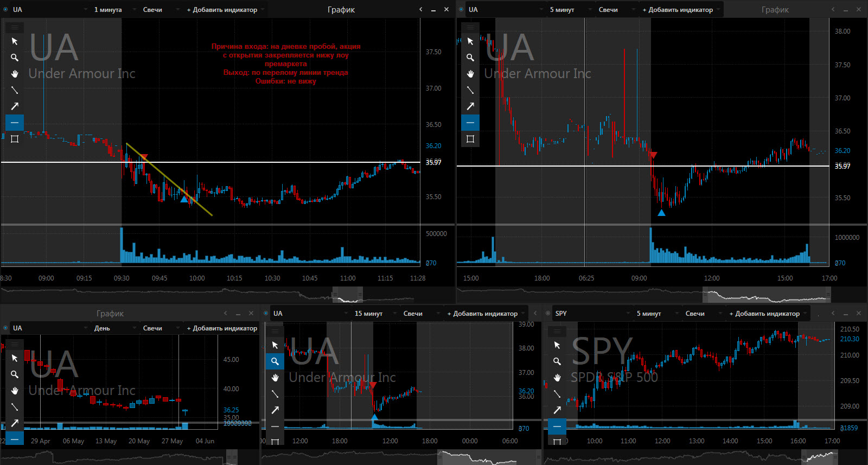Image resolution: width=868 pixels, height=465 pixels.
Task: Select zoom magnifier tool in SPY chart
Action: (x=557, y=361)
